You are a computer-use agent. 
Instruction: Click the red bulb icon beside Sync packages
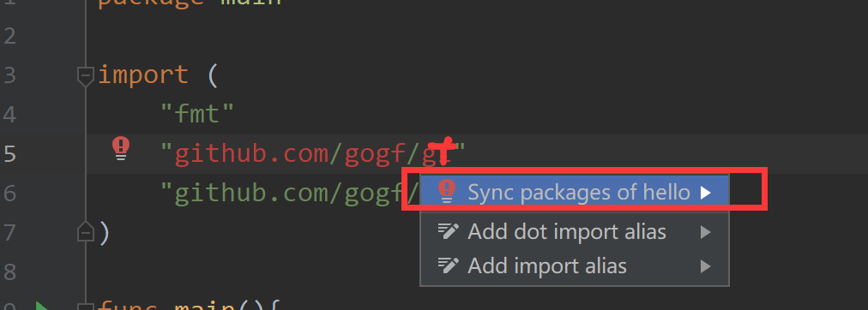[x=446, y=191]
